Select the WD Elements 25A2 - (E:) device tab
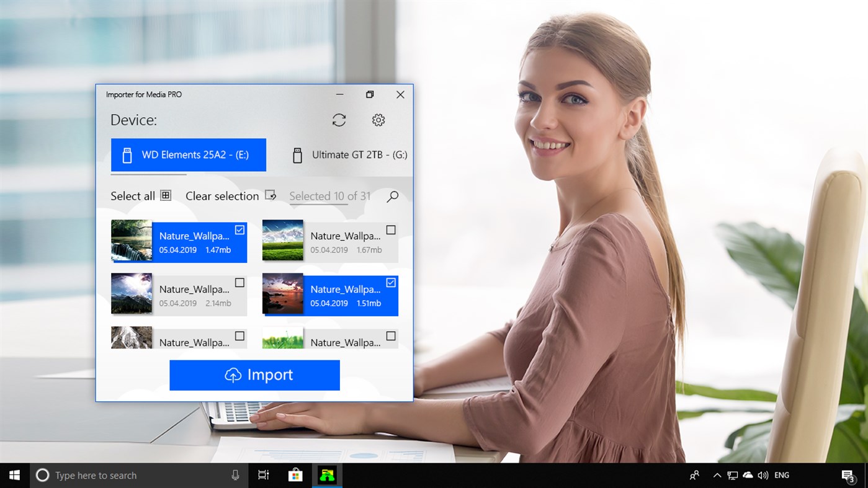868x488 pixels. coord(188,154)
